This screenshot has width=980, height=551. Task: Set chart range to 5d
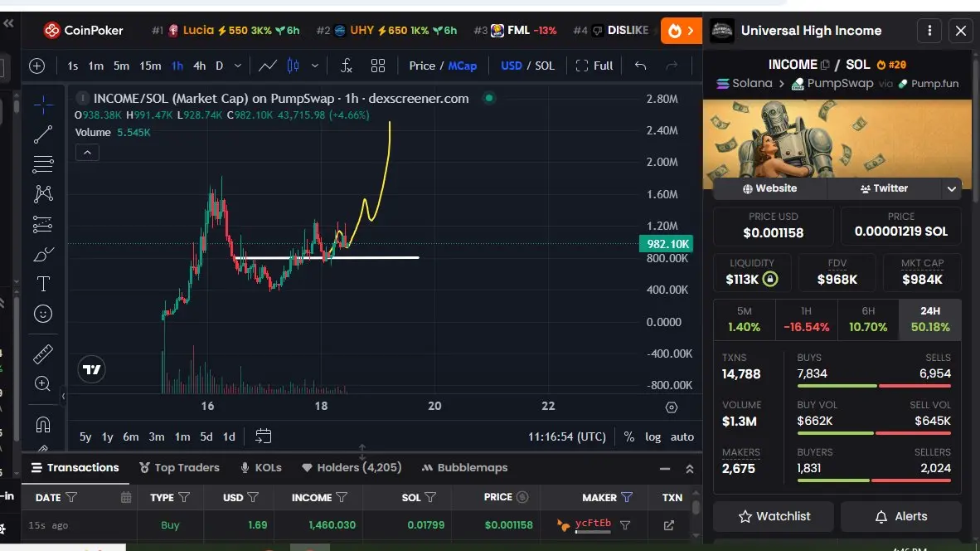pyautogui.click(x=206, y=436)
